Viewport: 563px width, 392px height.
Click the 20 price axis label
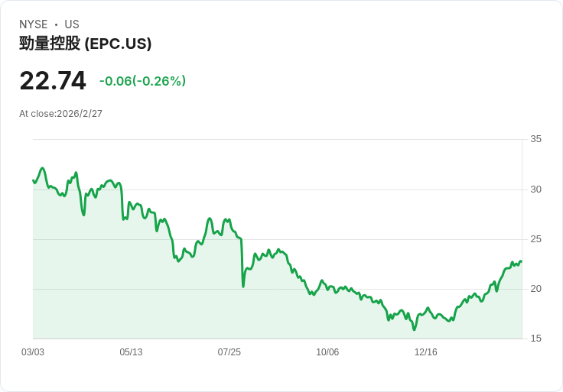point(535,289)
